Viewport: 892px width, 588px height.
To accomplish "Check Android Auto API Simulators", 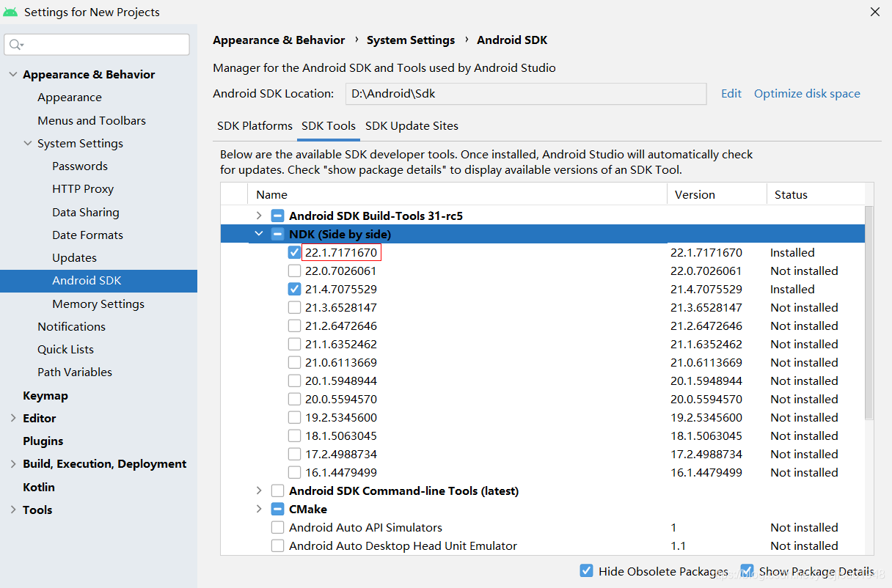I will (x=277, y=527).
